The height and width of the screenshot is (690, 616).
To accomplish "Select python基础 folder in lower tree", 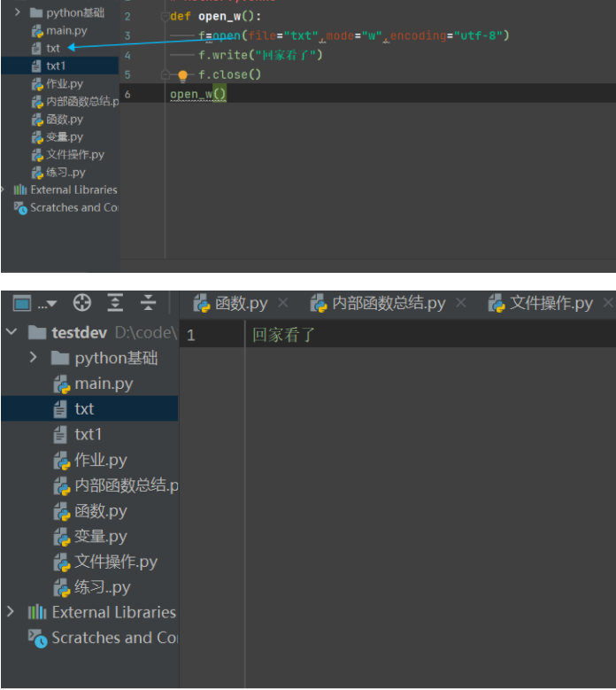I will 104,358.
